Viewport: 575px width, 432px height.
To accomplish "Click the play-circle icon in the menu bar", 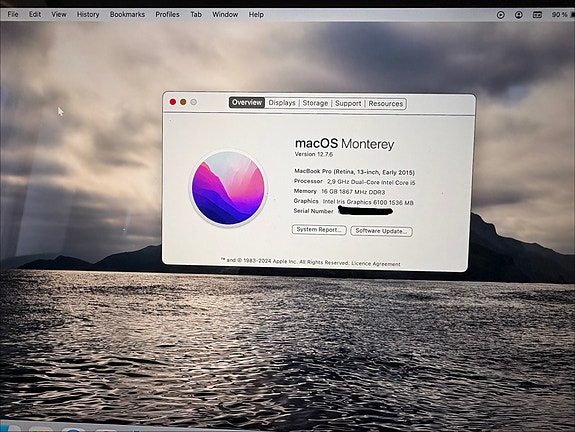I will (501, 15).
